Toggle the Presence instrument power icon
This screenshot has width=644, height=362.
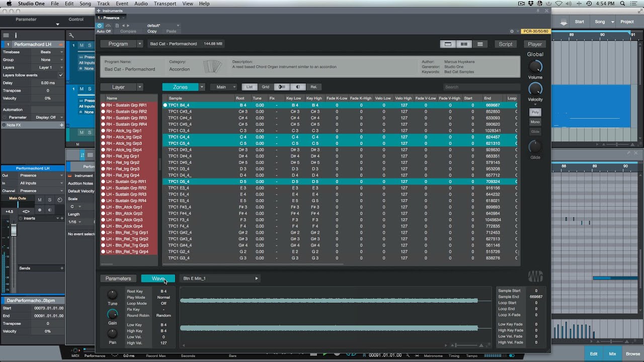click(100, 25)
